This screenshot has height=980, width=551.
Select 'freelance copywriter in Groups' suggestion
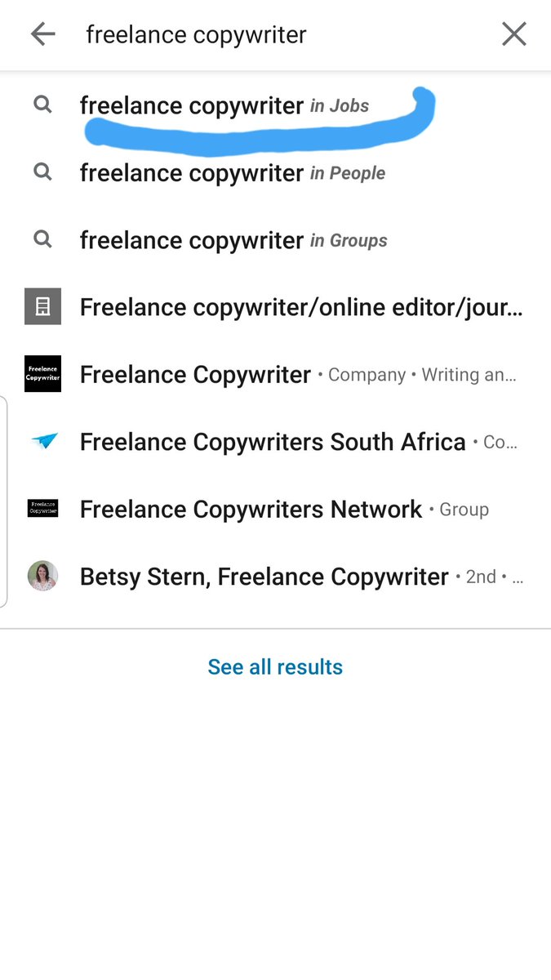[x=275, y=240]
